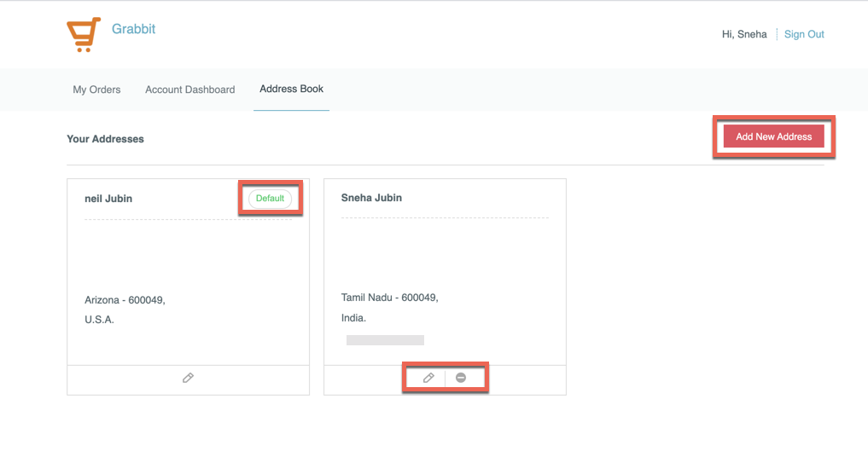The width and height of the screenshot is (868, 463).
Task: Edit Sneha Jubin's address with the pencil icon
Action: (x=429, y=378)
